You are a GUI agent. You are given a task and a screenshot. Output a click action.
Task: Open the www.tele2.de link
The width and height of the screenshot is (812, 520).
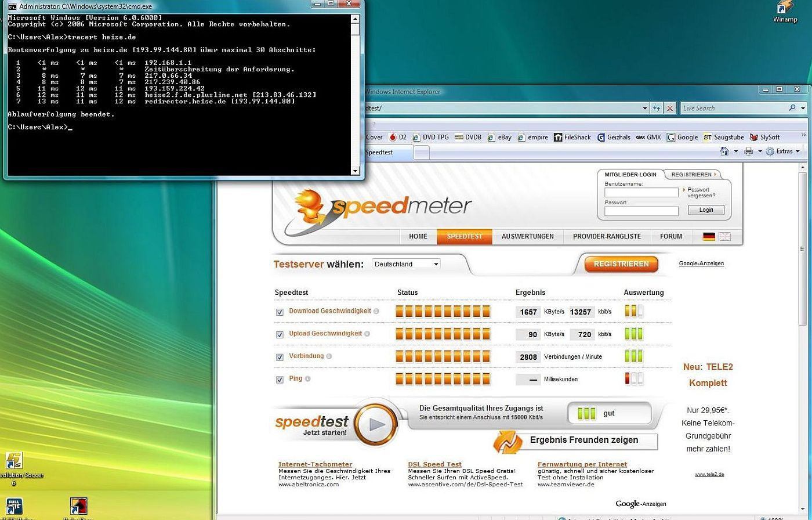point(709,474)
